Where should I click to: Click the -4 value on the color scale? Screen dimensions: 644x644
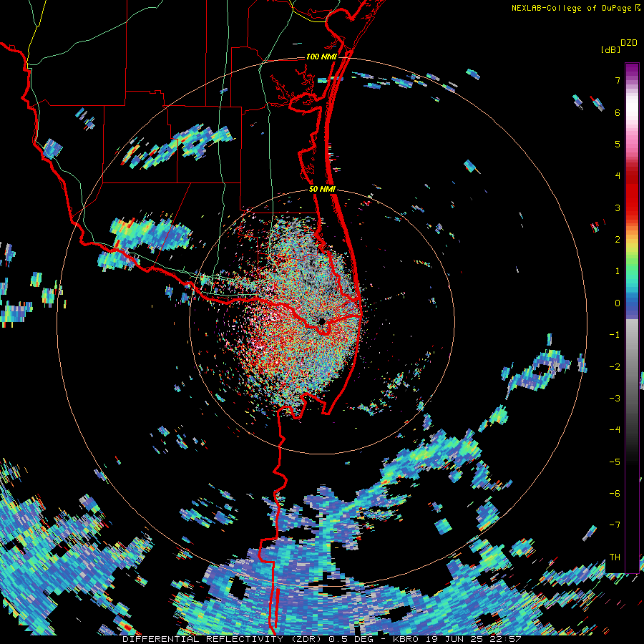tap(615, 430)
